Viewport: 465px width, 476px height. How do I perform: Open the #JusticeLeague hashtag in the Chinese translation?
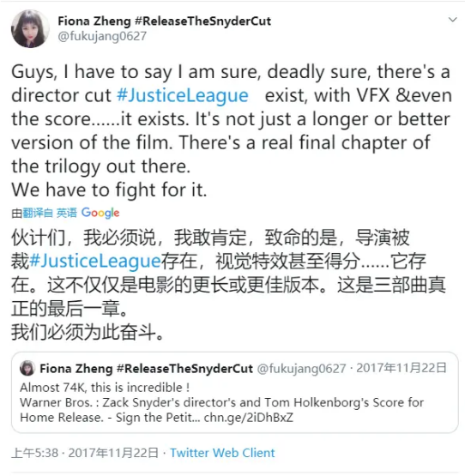(x=94, y=261)
